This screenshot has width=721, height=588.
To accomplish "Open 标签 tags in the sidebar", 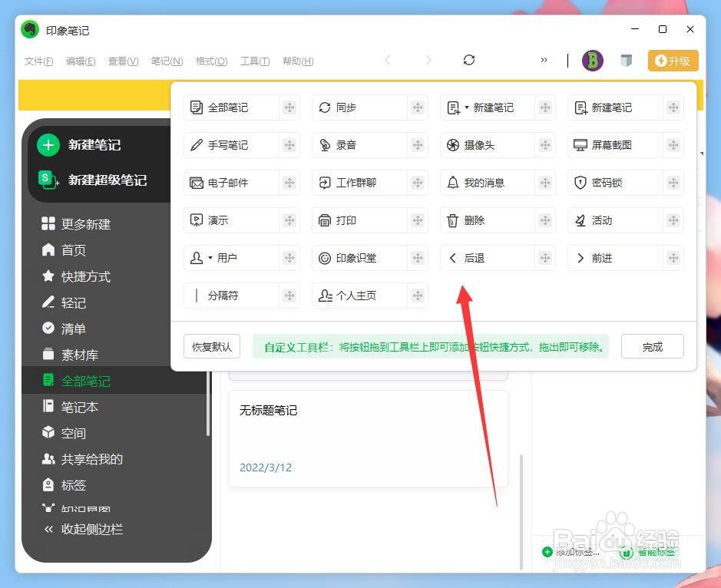I will click(x=64, y=485).
